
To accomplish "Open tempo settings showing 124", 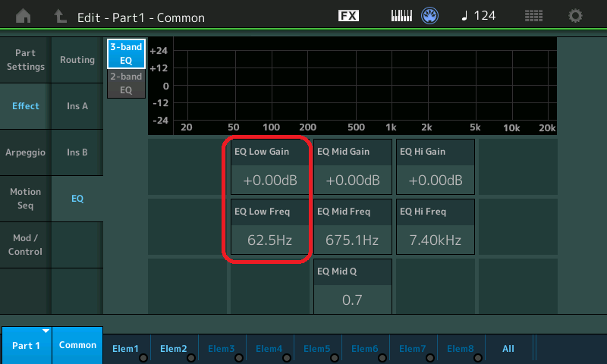I will click(x=479, y=15).
